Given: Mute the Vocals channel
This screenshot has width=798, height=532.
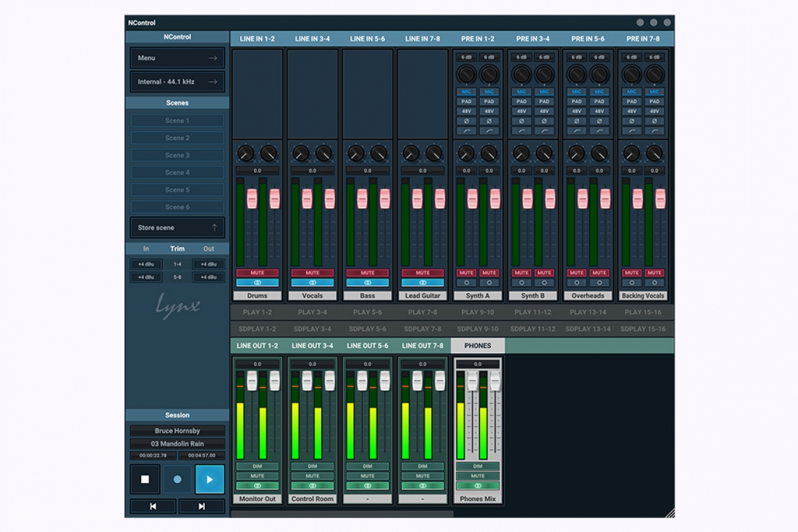Looking at the screenshot, I should (x=312, y=273).
